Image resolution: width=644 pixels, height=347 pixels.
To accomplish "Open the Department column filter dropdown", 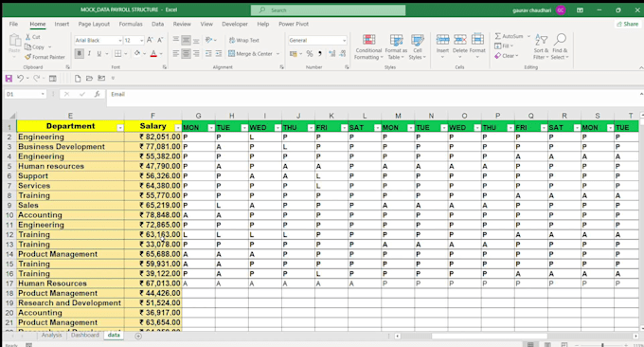I will [x=120, y=128].
